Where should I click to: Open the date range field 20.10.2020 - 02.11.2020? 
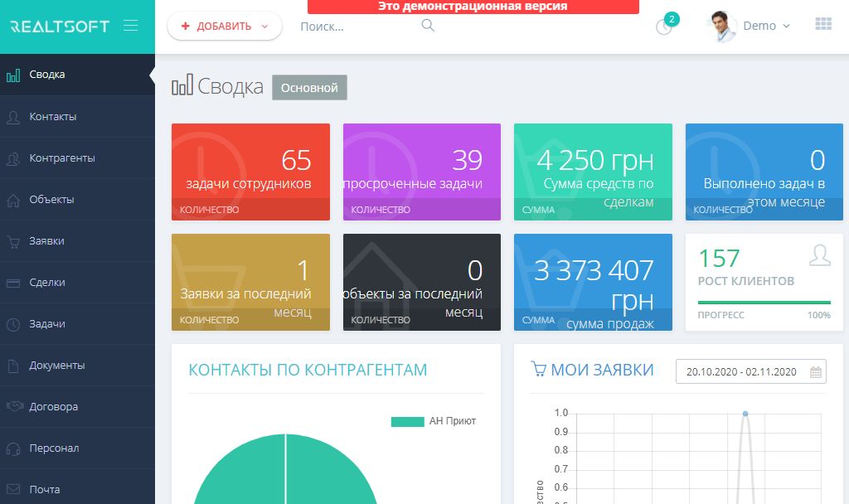point(750,371)
